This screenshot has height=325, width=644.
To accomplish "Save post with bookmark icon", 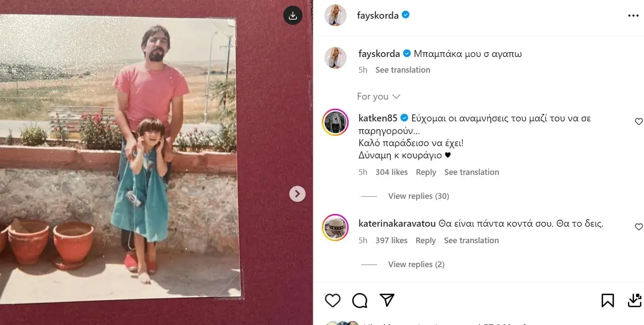I will [607, 300].
